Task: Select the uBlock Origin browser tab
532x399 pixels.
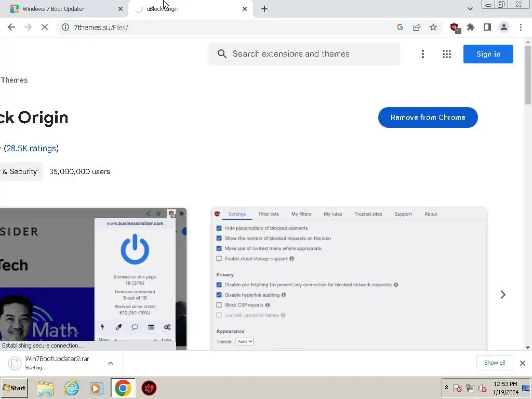Action: click(192, 9)
